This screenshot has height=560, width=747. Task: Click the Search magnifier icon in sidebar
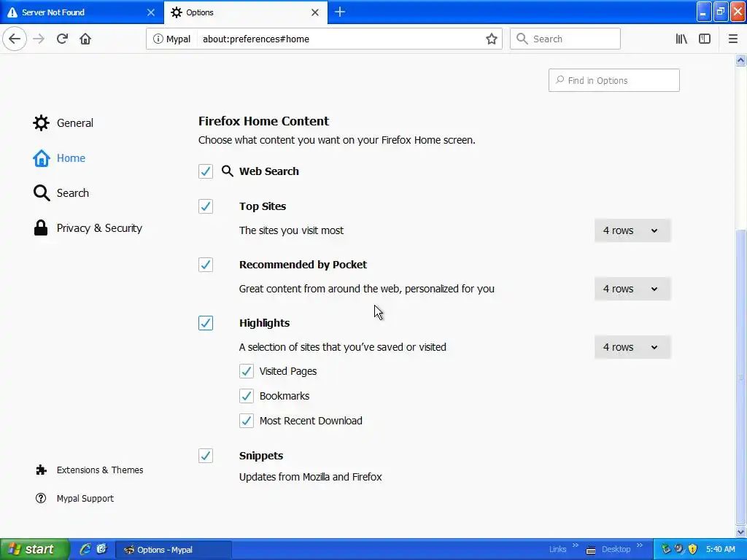pos(42,192)
